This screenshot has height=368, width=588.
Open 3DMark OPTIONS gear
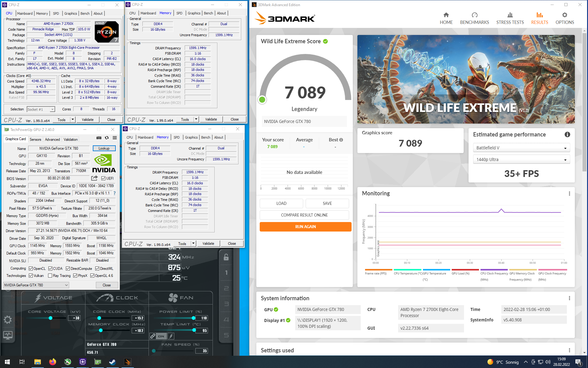pos(565,18)
